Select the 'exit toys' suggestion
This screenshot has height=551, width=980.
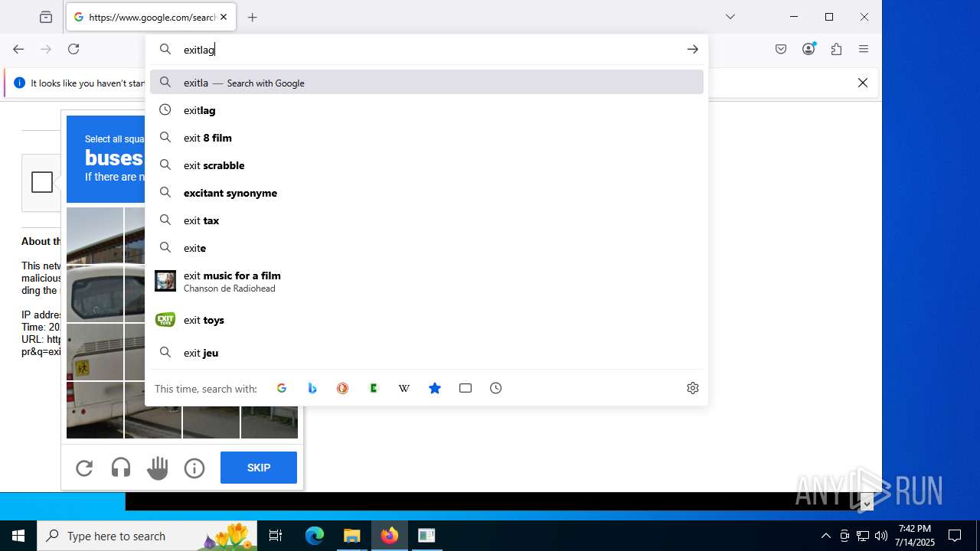click(426, 320)
